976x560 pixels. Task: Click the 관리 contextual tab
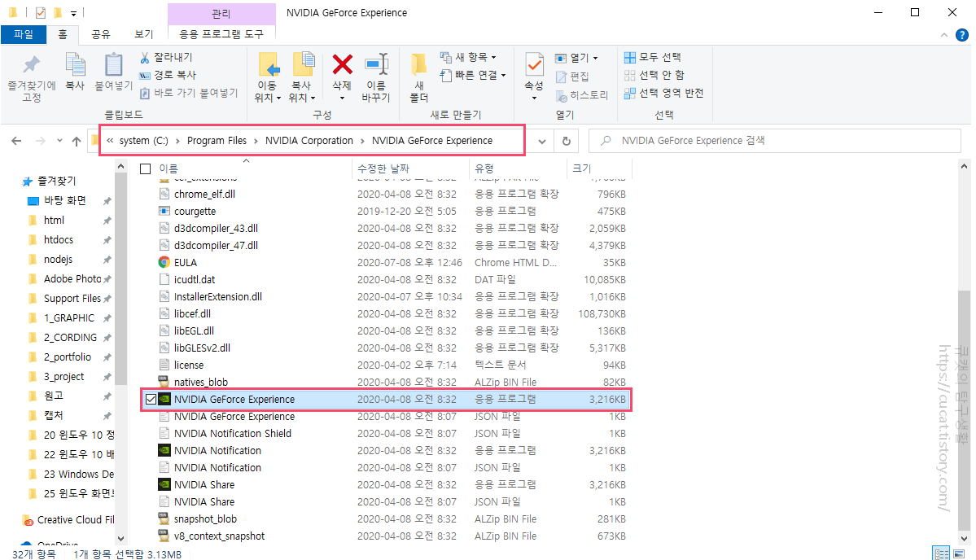click(x=221, y=14)
